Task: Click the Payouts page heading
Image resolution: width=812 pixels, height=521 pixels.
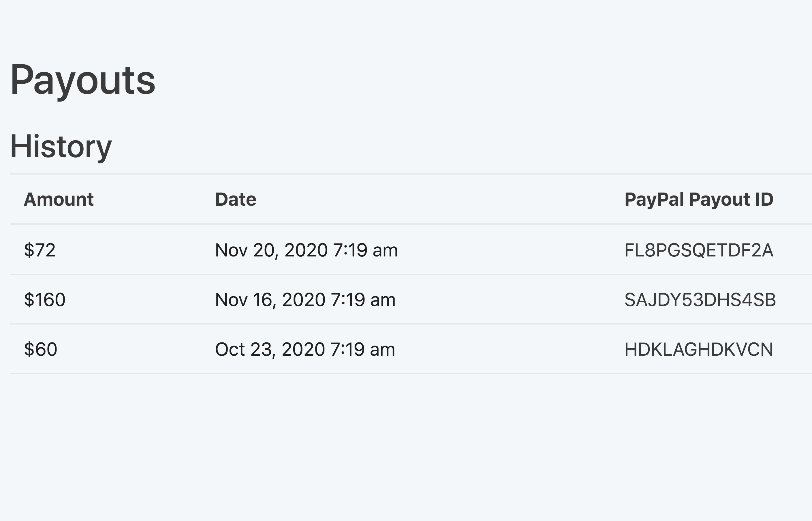Action: click(x=83, y=80)
